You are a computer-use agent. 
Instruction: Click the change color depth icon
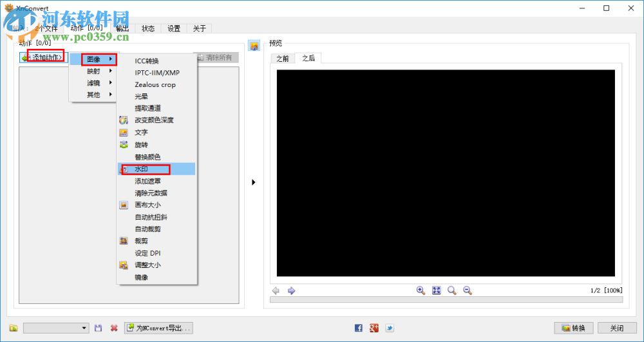tap(123, 120)
